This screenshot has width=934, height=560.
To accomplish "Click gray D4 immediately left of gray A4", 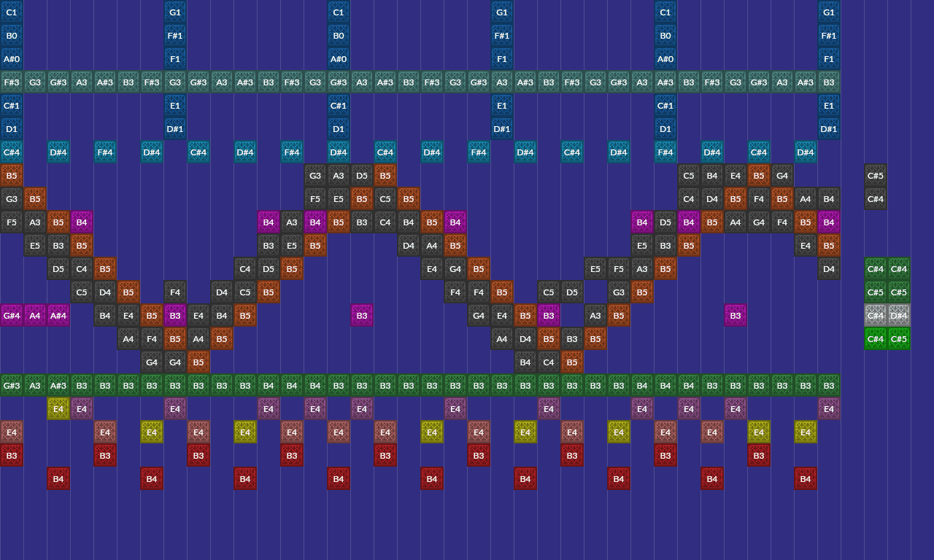I will tap(409, 246).
